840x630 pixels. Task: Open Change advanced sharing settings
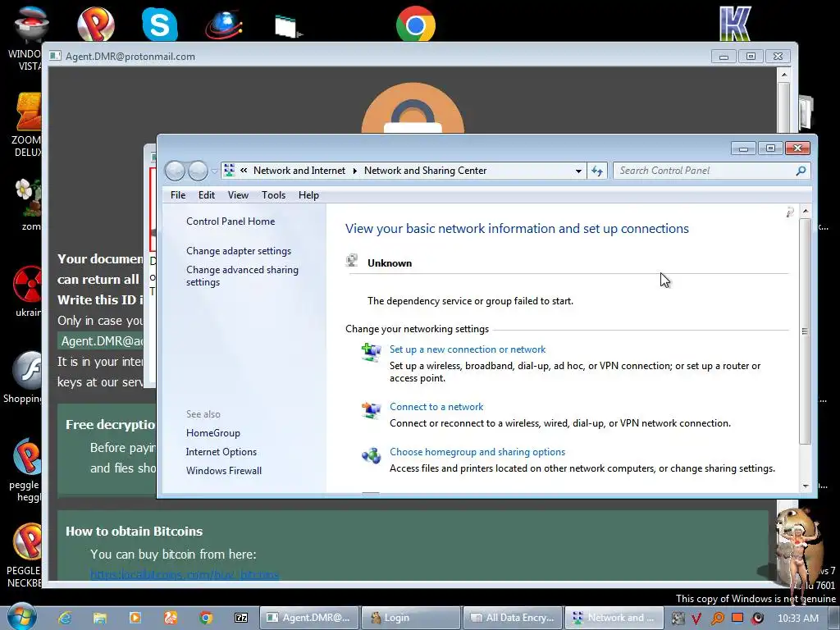[242, 276]
